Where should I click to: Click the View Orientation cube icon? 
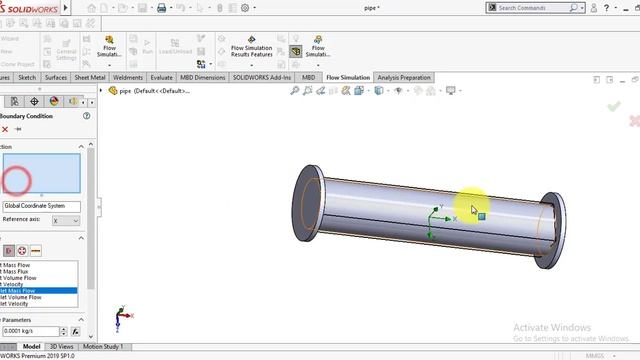359,91
